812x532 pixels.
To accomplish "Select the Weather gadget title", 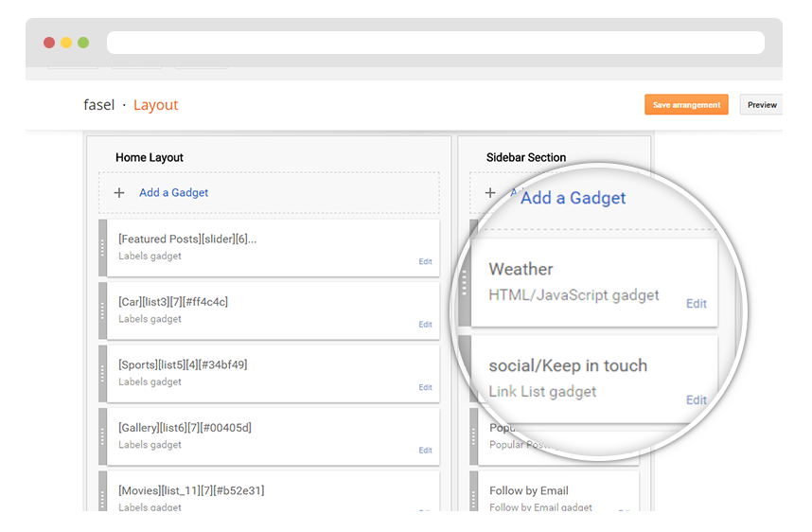I will pos(521,269).
